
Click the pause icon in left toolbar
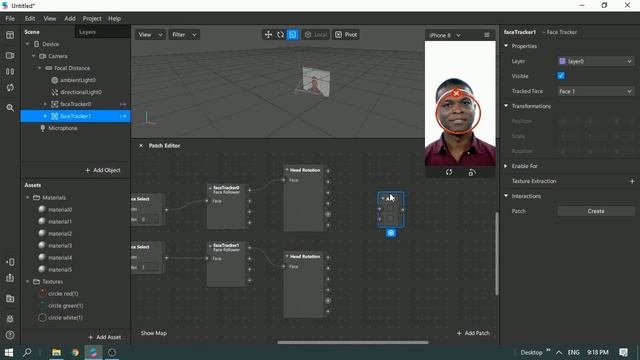(x=10, y=71)
